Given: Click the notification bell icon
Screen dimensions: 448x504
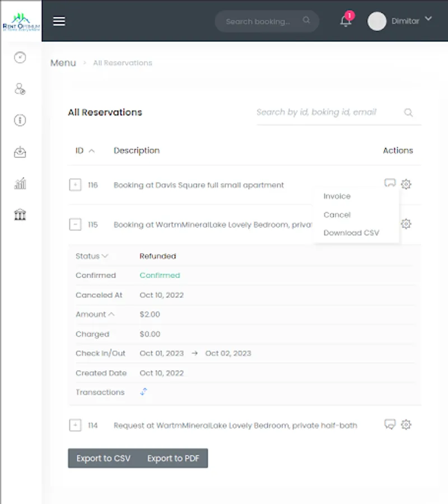Looking at the screenshot, I should point(346,21).
